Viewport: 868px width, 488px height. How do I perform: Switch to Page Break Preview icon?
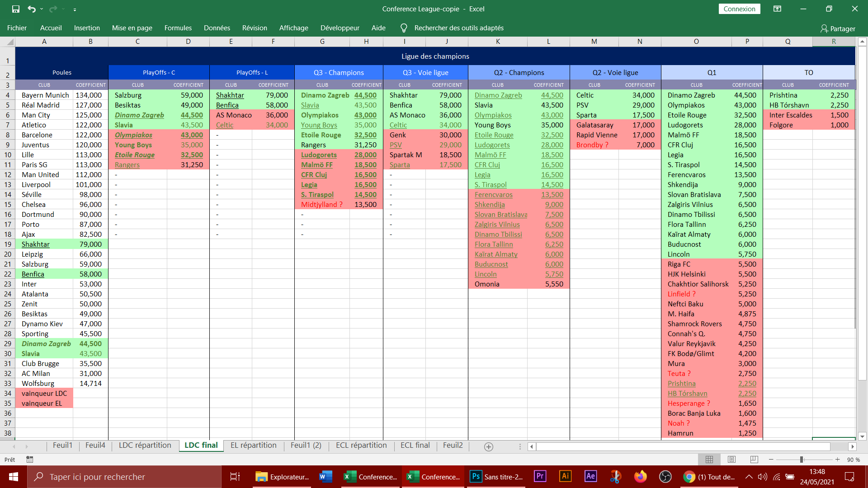[x=754, y=460]
